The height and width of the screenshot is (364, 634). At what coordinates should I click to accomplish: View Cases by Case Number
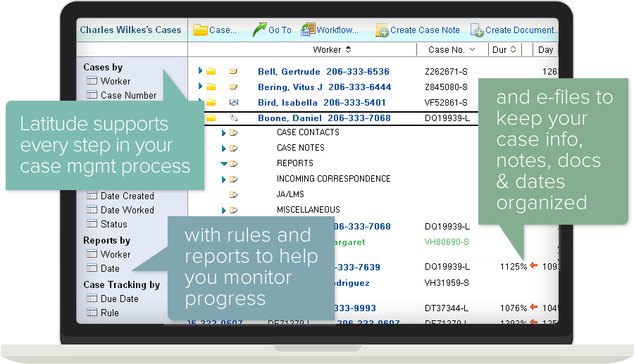[x=129, y=95]
